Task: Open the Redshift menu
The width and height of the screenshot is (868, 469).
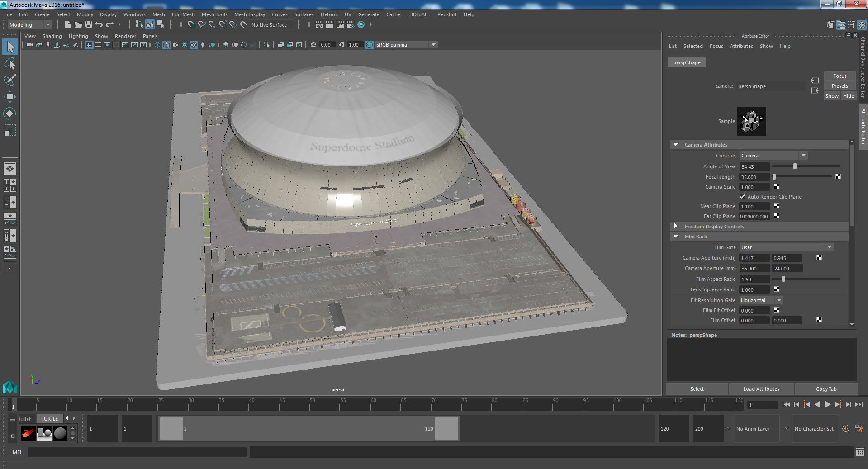Action: click(447, 14)
